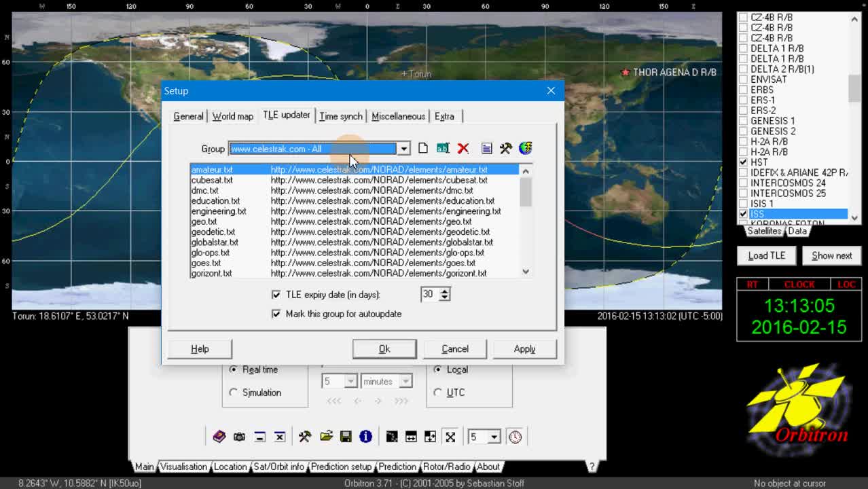
Task: Toggle TLE expiry date checkbox
Action: tap(276, 295)
